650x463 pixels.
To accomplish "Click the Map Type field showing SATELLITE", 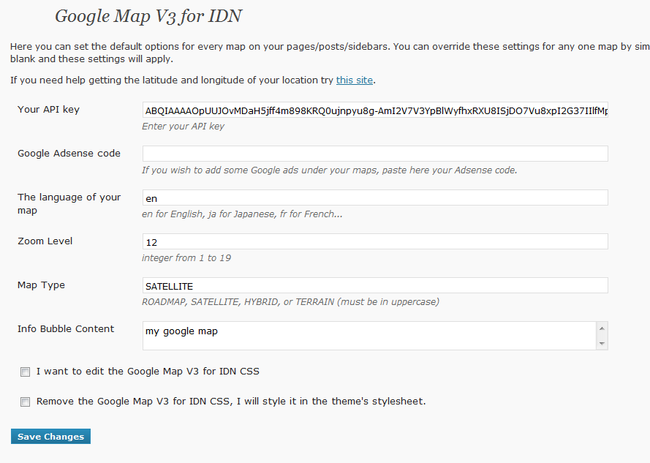I will [375, 286].
